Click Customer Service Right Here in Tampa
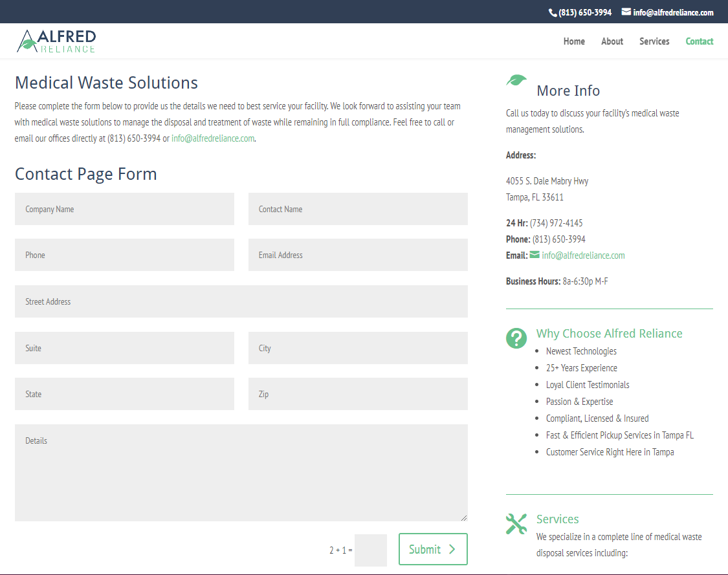Screen dimensions: 728x575 point(610,452)
